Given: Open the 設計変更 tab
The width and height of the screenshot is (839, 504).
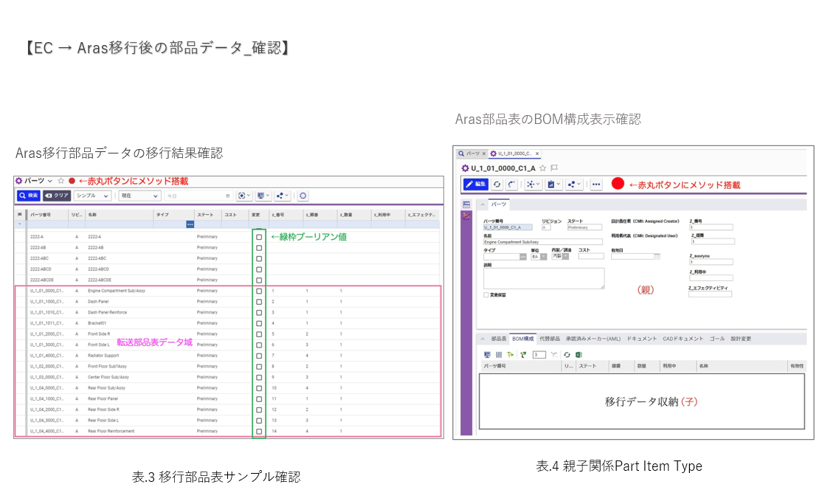Looking at the screenshot, I should pos(741,339).
